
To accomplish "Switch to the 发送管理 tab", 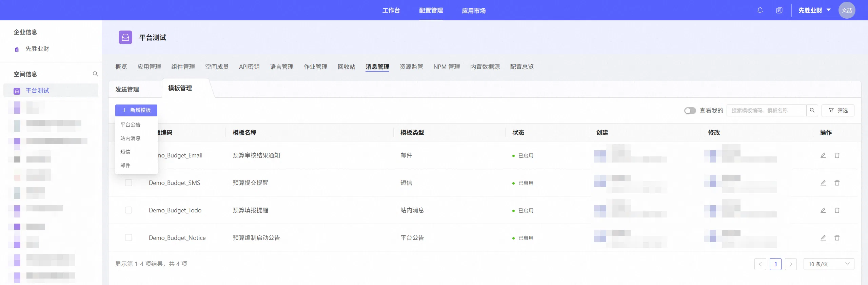I will tap(127, 89).
